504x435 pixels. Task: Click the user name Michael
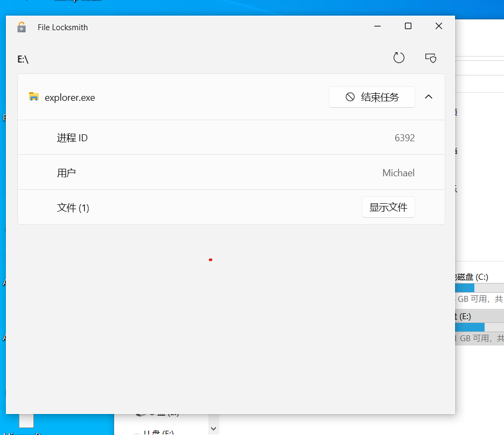coord(398,173)
